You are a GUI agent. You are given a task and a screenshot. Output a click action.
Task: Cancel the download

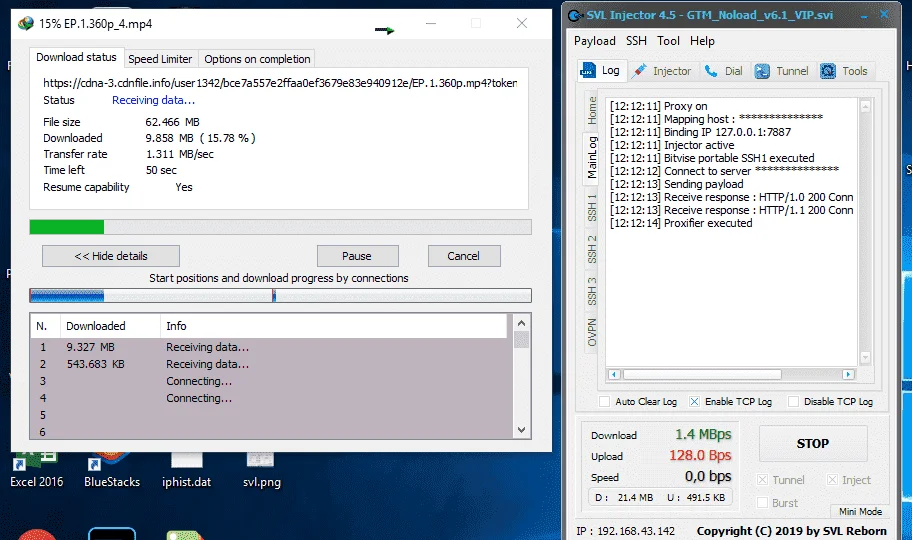(x=464, y=256)
